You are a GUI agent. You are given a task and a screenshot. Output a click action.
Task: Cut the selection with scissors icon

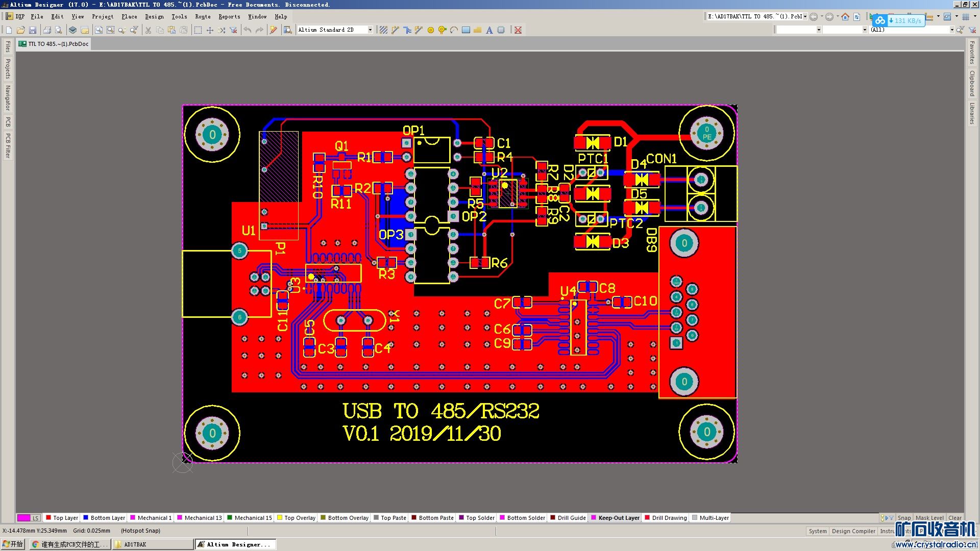[148, 30]
